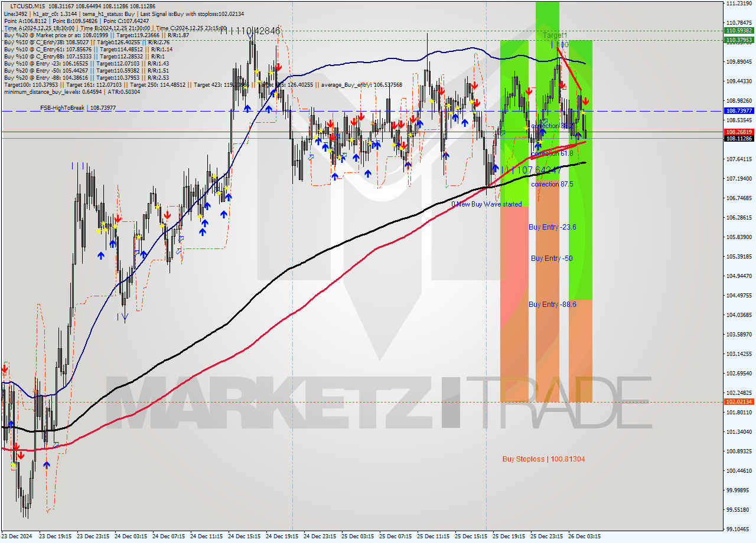Click the '25 Dec 19:15' time axis label
The image size is (756, 543).
point(509,537)
